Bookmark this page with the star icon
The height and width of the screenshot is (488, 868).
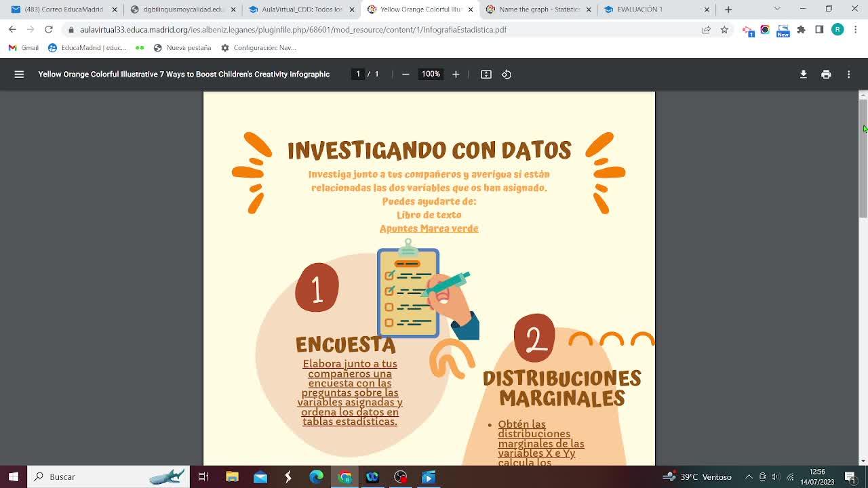pyautogui.click(x=724, y=30)
